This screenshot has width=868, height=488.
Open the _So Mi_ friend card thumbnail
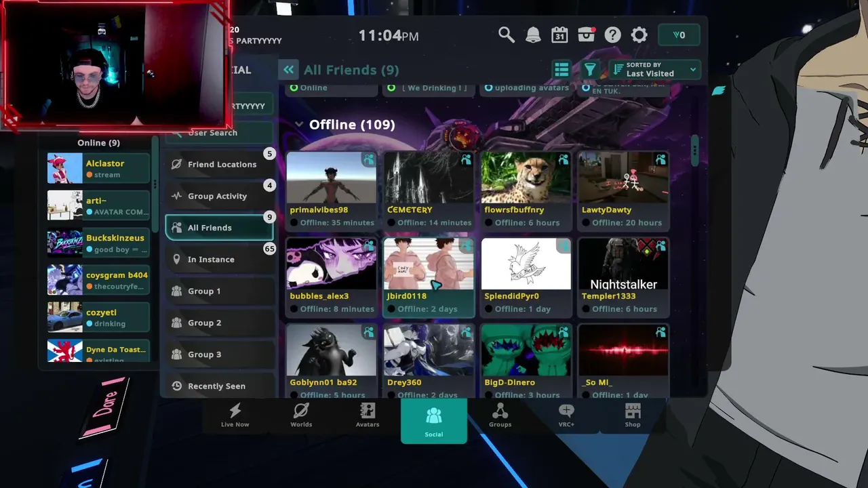[x=623, y=350]
